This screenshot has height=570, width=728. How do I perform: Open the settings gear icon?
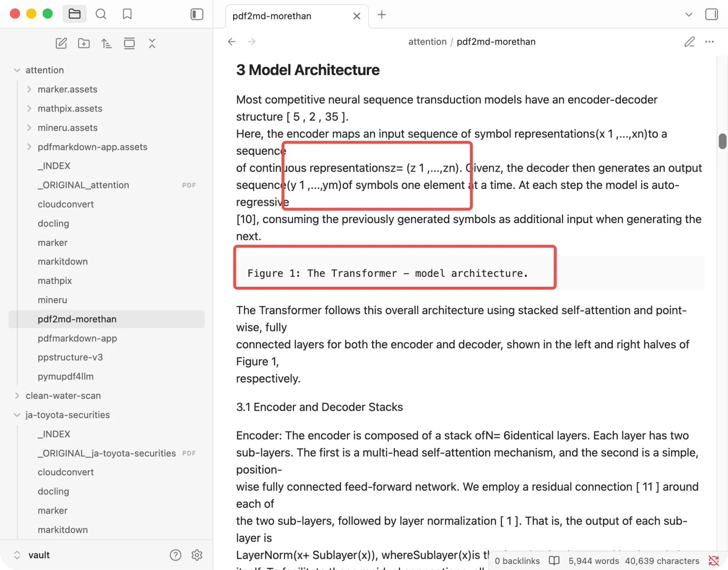(197, 555)
